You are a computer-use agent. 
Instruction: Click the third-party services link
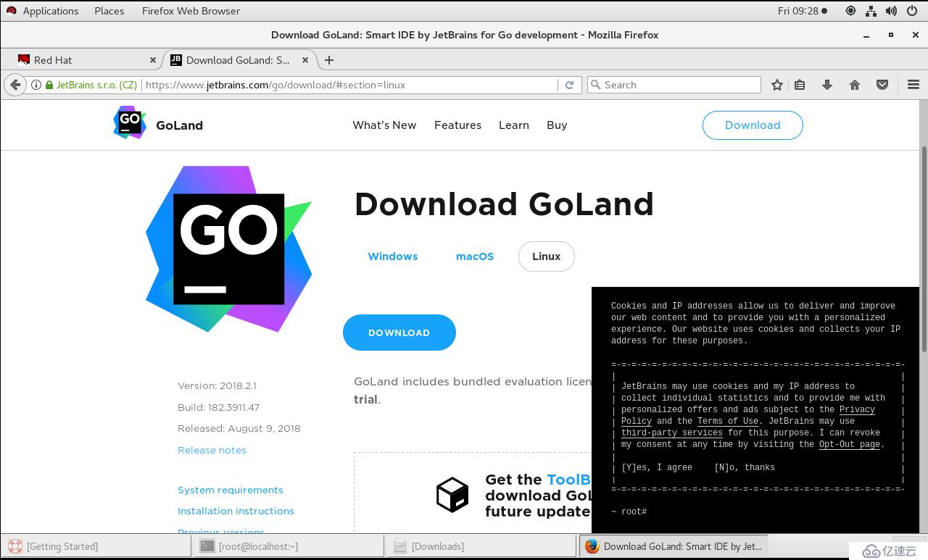[672, 432]
